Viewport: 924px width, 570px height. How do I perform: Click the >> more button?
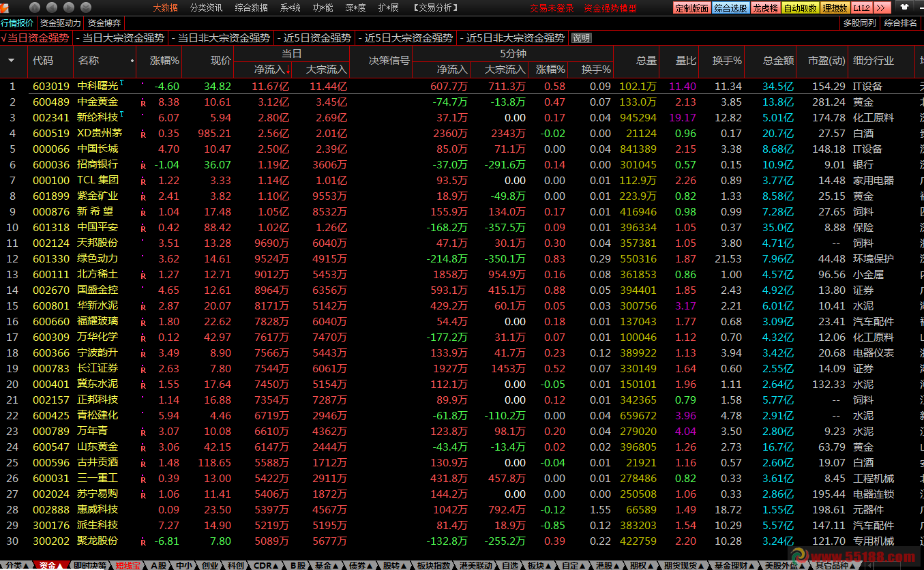[882, 8]
